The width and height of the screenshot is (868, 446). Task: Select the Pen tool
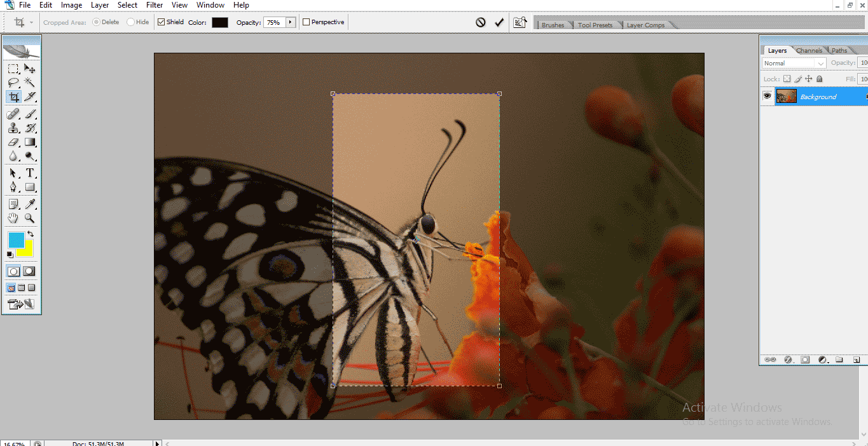point(13,187)
